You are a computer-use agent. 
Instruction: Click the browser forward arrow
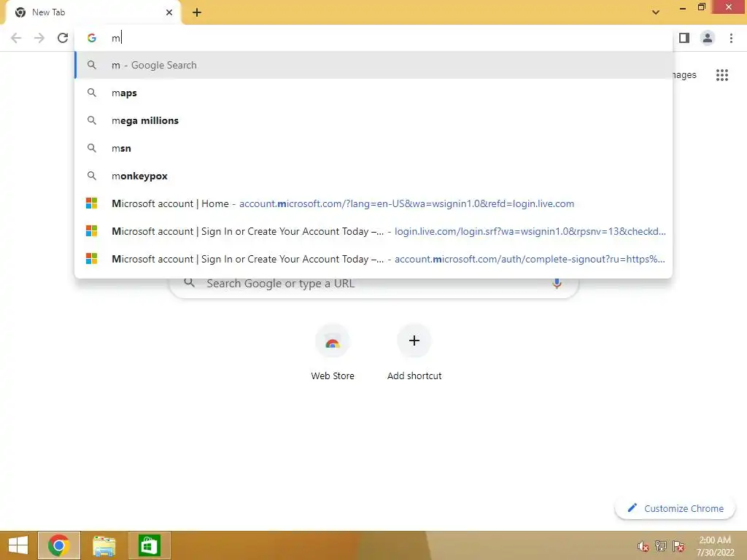(39, 38)
